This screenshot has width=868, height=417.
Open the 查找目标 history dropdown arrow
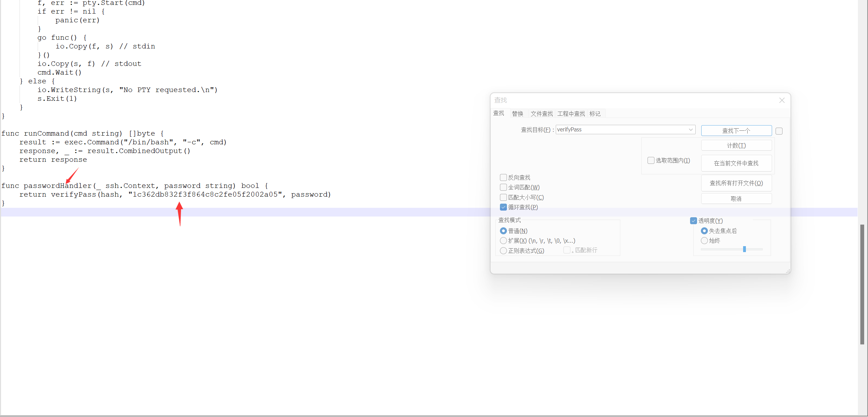690,130
